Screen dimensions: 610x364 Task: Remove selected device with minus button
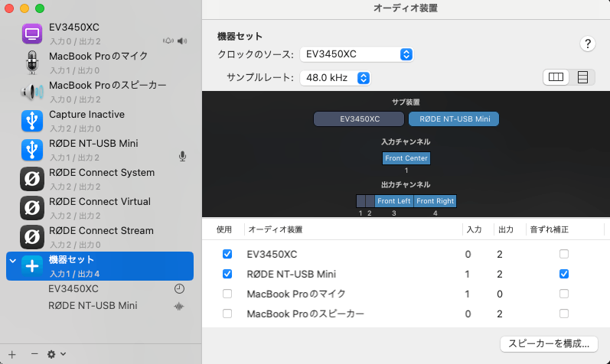34,354
